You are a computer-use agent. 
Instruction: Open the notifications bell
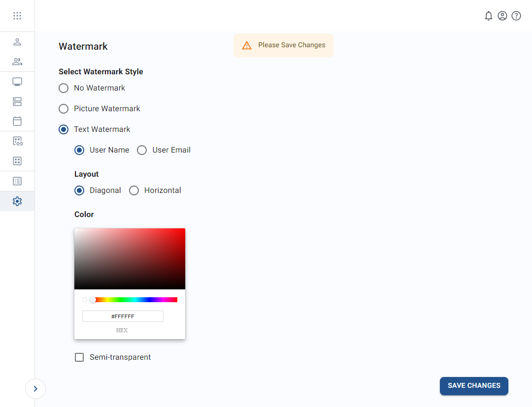(489, 15)
